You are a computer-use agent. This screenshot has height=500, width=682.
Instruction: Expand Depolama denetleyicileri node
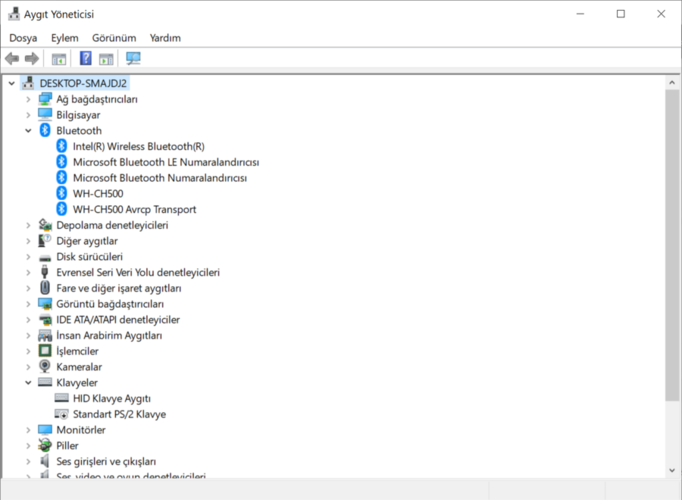[28, 225]
